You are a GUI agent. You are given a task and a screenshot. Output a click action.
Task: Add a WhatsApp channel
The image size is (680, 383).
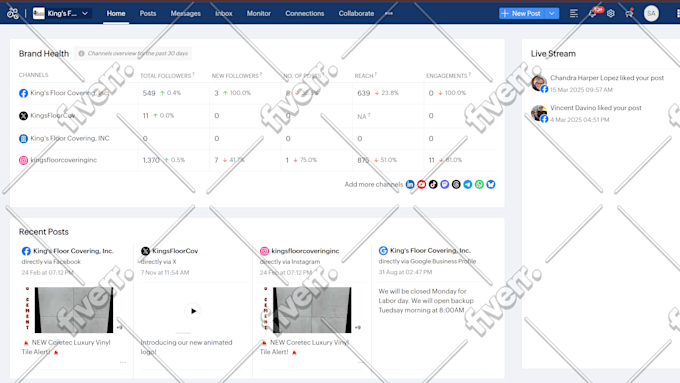pos(479,184)
